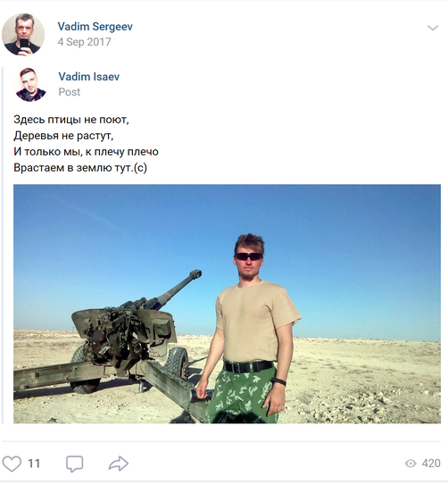The height and width of the screenshot is (485, 448).
Task: Click the eye views counter icon
Action: 411,464
